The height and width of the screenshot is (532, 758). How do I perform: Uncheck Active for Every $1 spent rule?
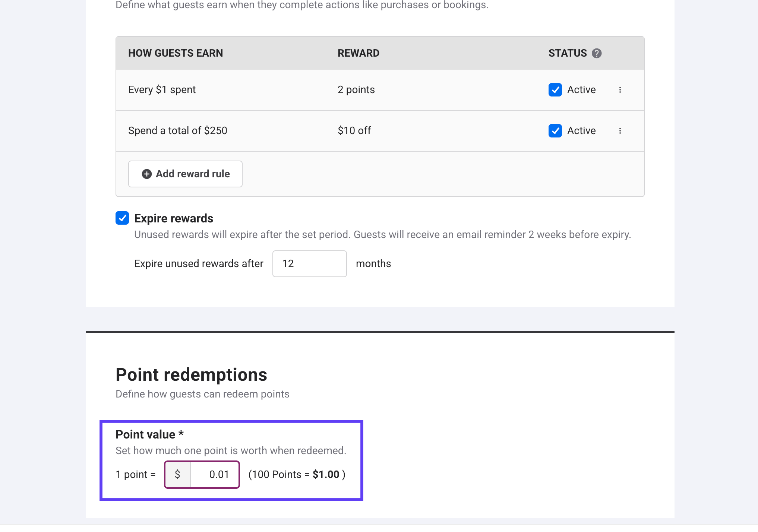coord(555,90)
